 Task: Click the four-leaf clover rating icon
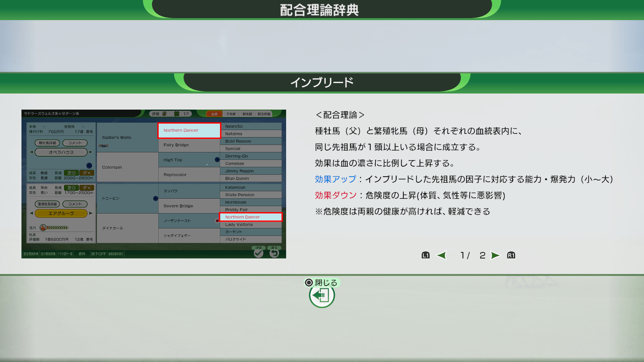pyautogui.click(x=177, y=114)
